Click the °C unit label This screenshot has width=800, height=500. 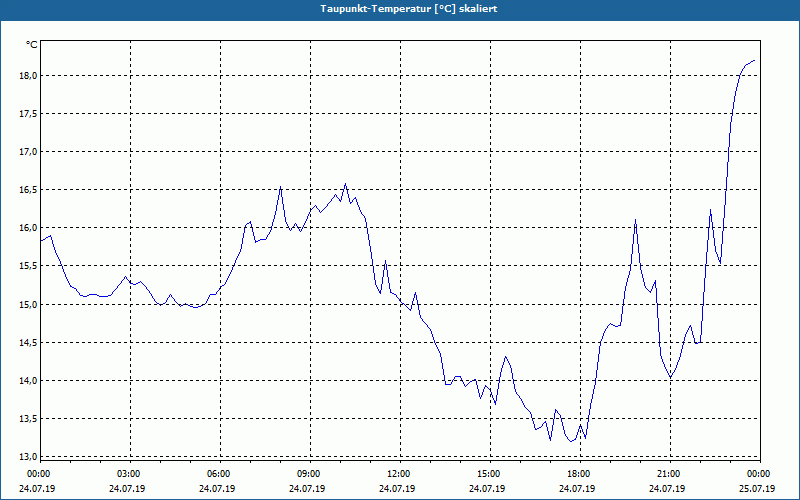[x=32, y=45]
